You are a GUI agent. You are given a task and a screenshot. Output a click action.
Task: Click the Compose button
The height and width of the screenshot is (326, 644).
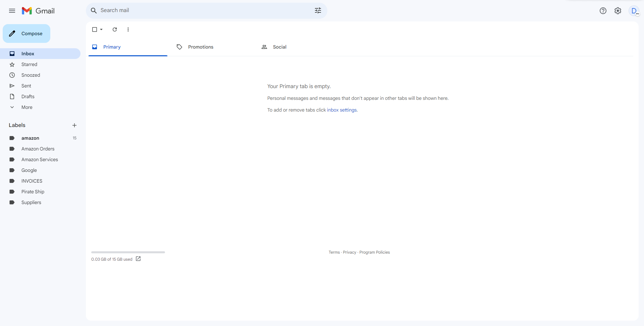click(x=26, y=34)
